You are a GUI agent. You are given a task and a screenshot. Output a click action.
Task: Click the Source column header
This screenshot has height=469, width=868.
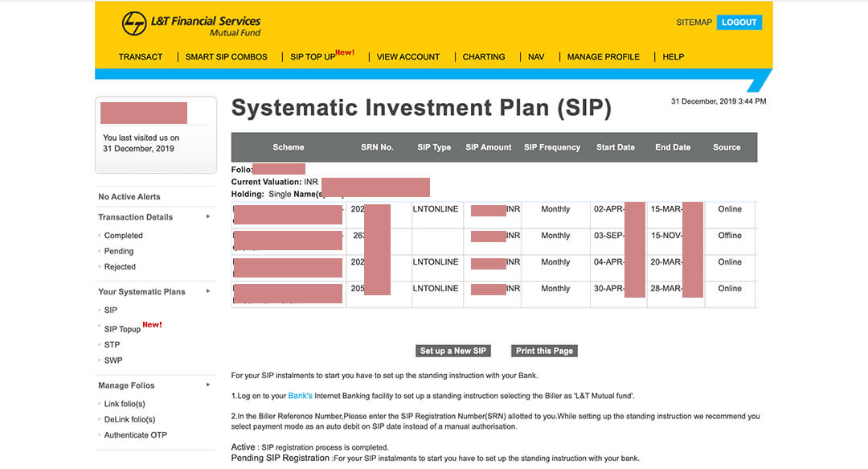click(727, 147)
